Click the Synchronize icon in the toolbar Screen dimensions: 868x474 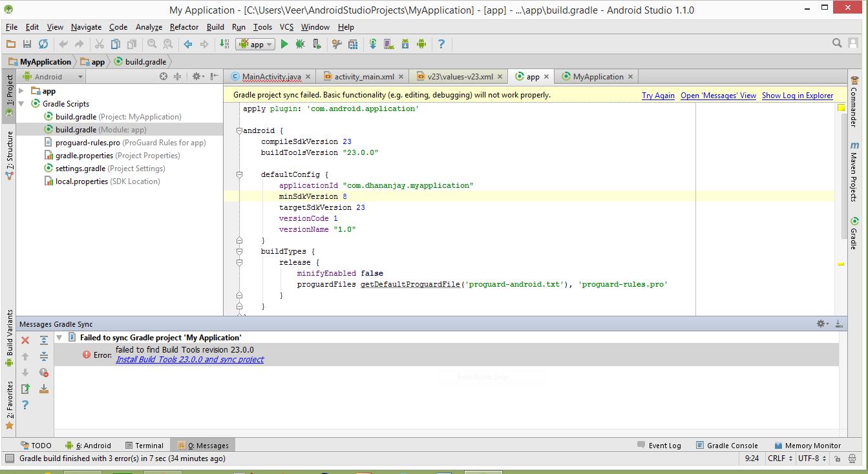pyautogui.click(x=43, y=44)
